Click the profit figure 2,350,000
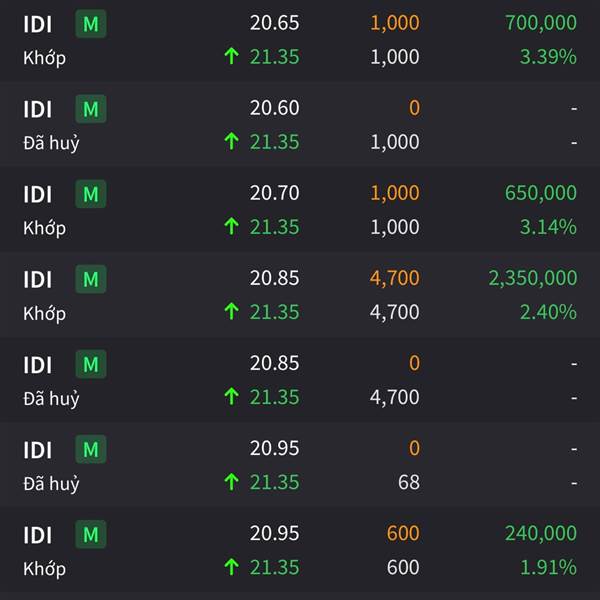Screen dimensions: 600x600 [533, 278]
